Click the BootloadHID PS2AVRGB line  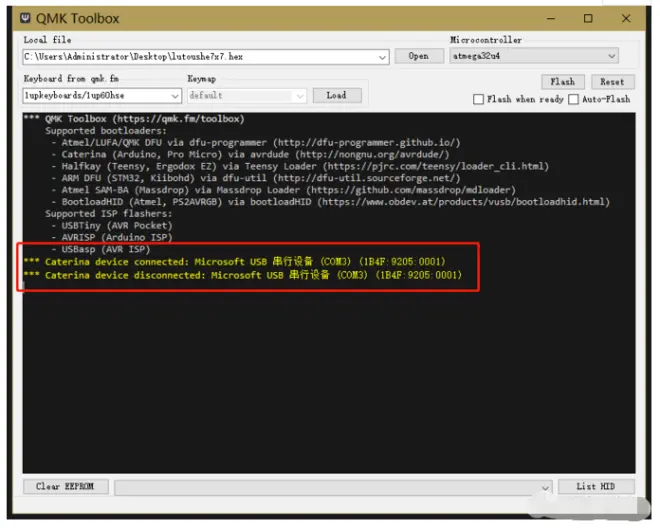click(330, 202)
